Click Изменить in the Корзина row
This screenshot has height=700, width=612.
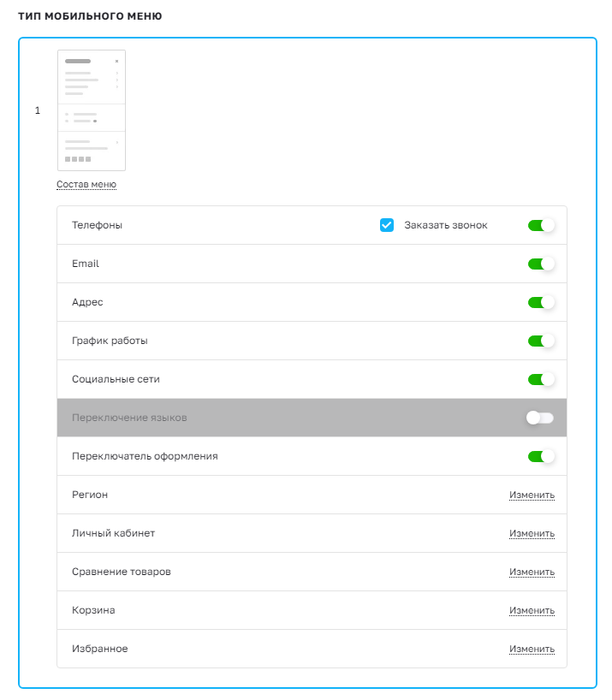532,610
